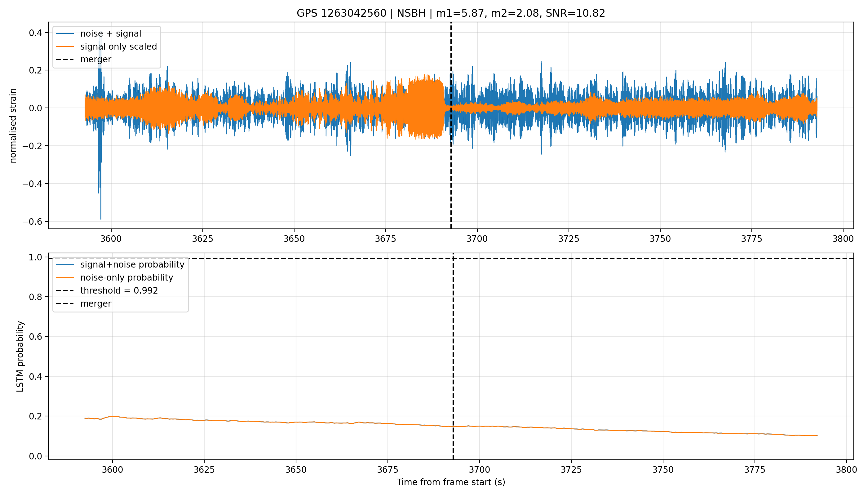Click 'threshold = 0.992' legend entry

119,290
